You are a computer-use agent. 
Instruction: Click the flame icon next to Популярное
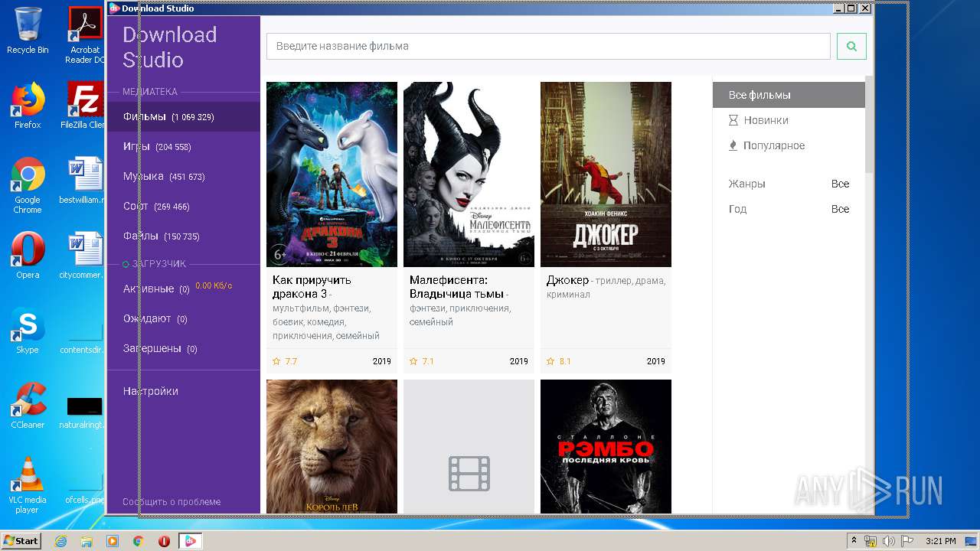(733, 145)
